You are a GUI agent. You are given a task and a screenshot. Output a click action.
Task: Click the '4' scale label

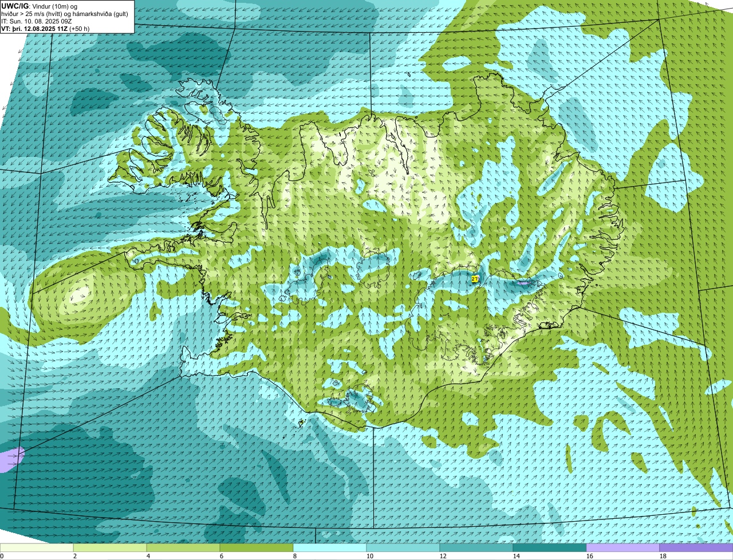pyautogui.click(x=148, y=556)
